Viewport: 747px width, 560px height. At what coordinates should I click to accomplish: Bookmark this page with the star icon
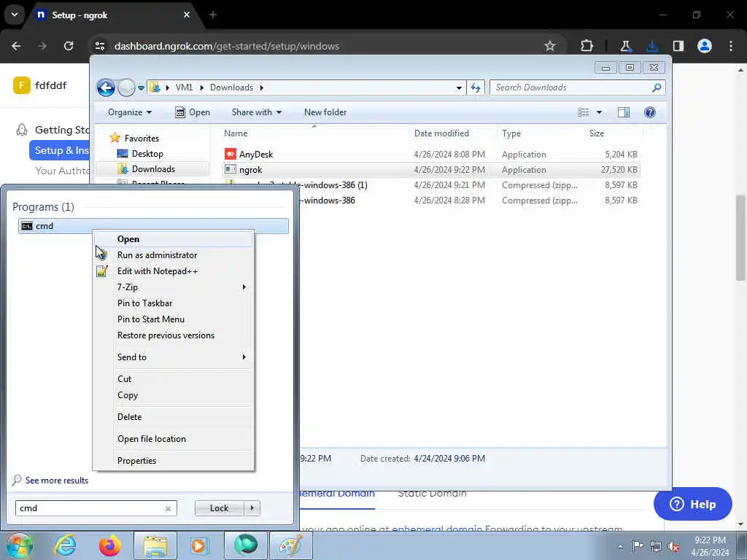[x=550, y=46]
